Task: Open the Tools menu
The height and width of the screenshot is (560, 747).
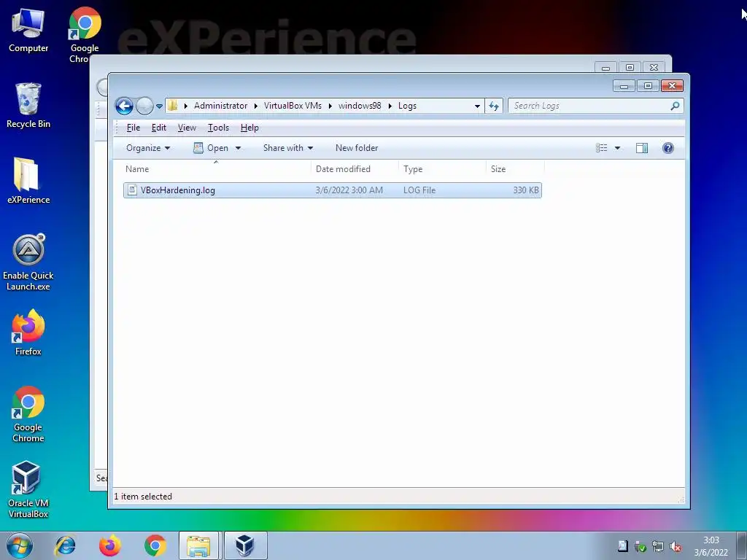Action: click(218, 128)
